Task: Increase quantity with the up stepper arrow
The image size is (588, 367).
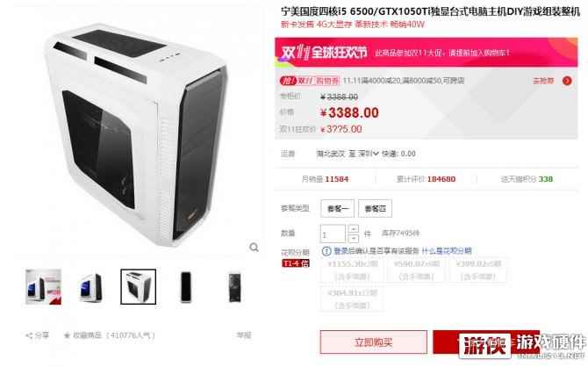Action: [354, 228]
